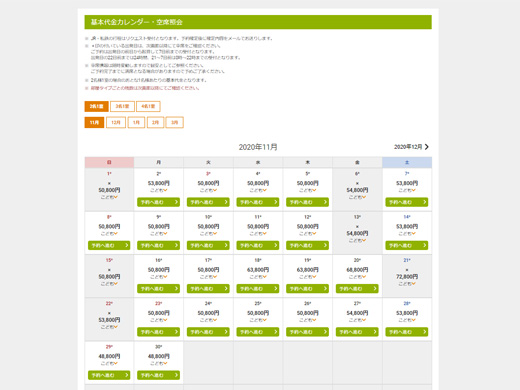The image size is (520, 390).
Task: Click reserve button for November 8
Action: pos(109,245)
